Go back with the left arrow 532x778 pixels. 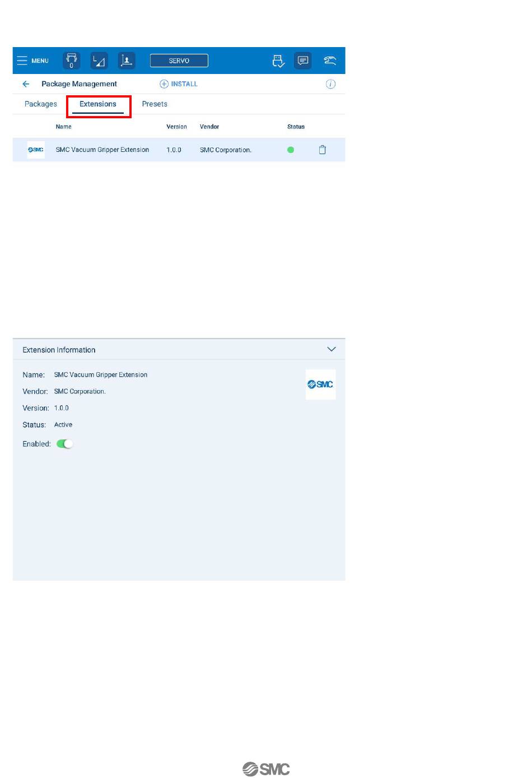[x=26, y=84]
